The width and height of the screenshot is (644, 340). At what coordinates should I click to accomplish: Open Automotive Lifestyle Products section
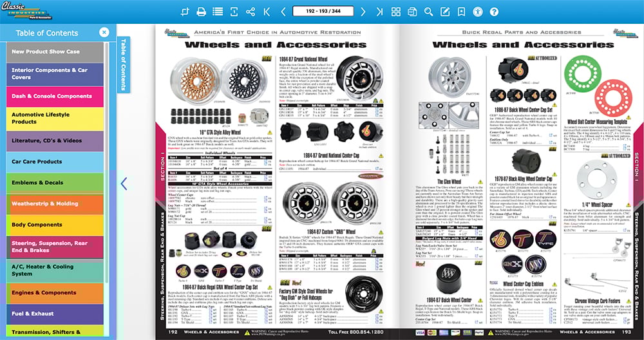55,118
